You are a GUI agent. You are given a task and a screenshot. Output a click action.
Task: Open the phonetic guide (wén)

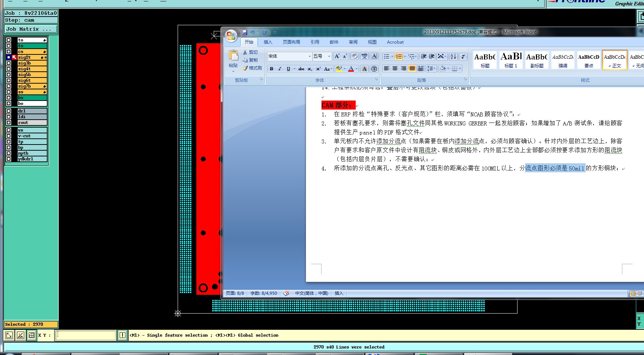coord(364,56)
